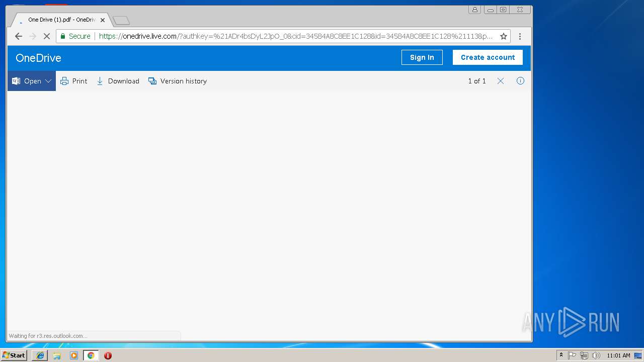Click the OneDrive logo text
The height and width of the screenshot is (362, 644).
tap(38, 58)
